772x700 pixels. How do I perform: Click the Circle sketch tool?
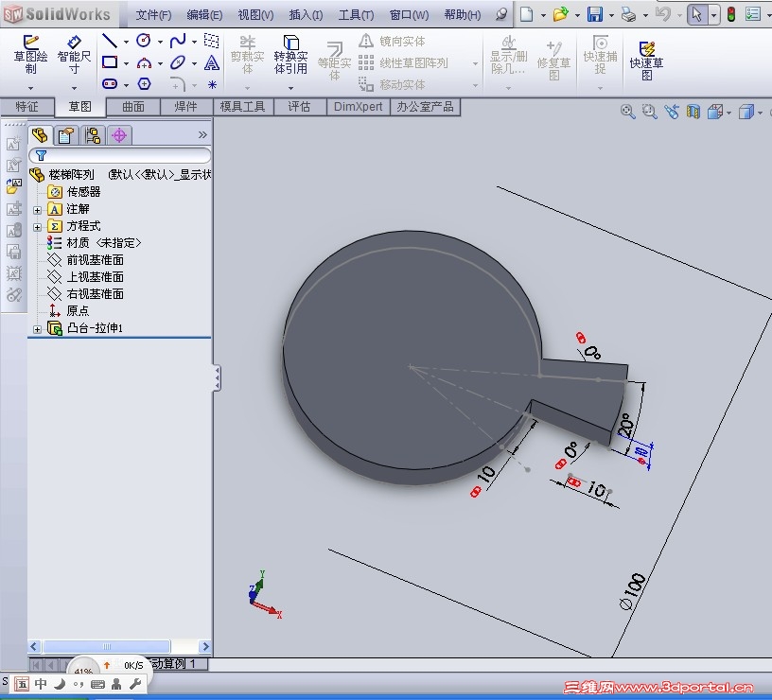[x=144, y=41]
